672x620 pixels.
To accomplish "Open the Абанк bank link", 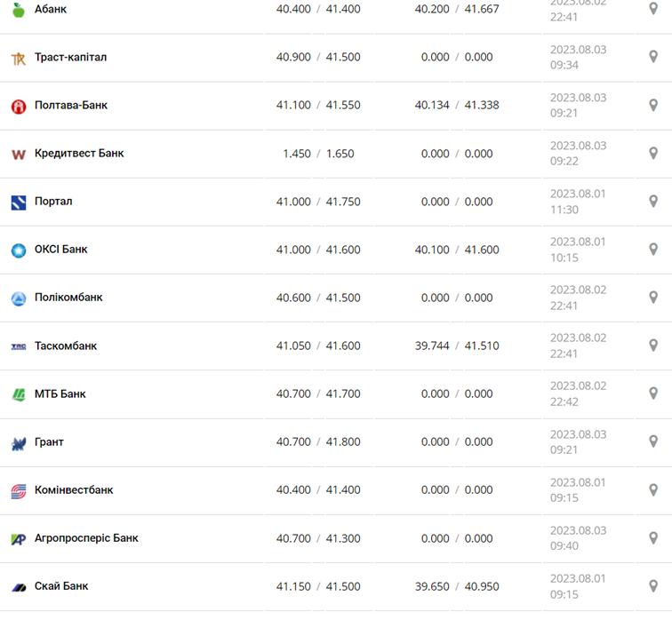I will pos(50,9).
